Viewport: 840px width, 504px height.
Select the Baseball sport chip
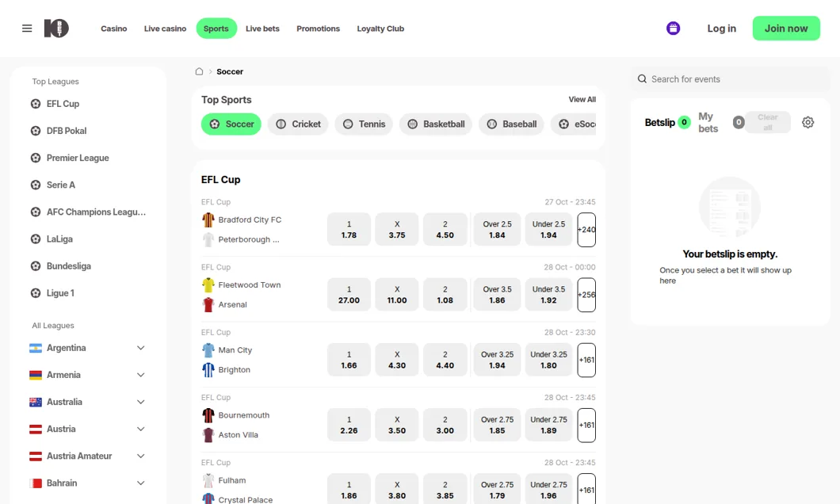pyautogui.click(x=511, y=124)
